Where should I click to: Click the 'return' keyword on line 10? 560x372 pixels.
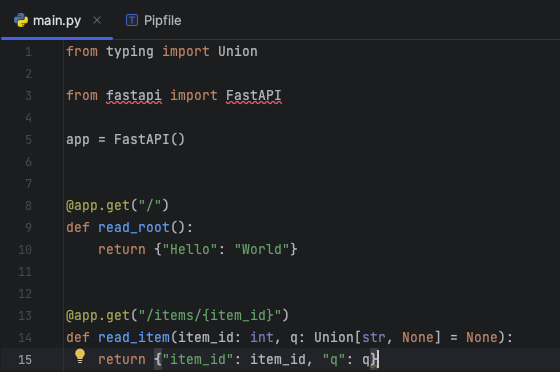click(122, 250)
